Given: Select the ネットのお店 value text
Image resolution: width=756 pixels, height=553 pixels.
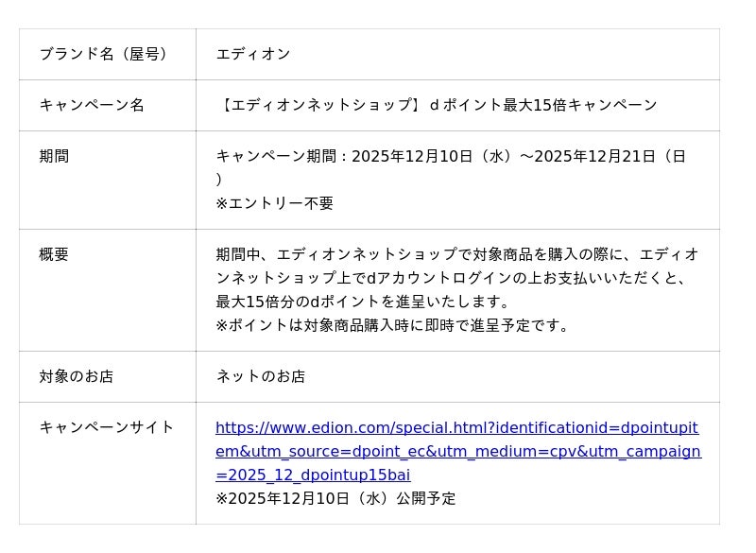Looking at the screenshot, I should 261,376.
